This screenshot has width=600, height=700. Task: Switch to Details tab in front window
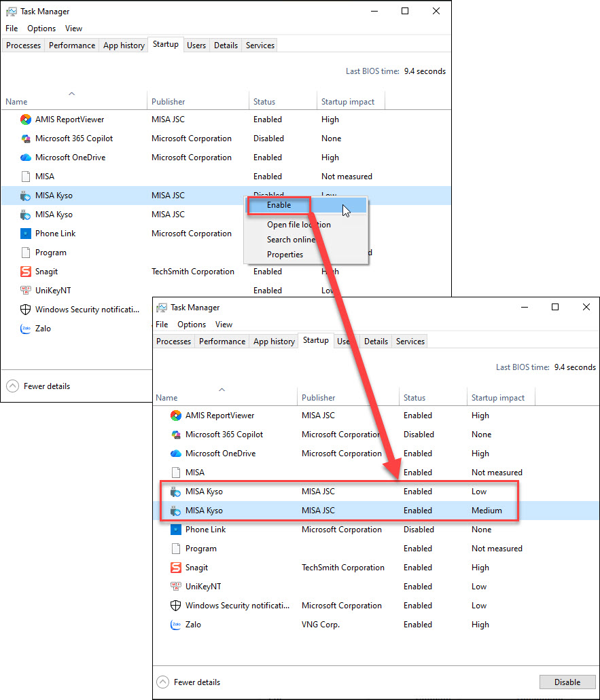[x=376, y=342]
